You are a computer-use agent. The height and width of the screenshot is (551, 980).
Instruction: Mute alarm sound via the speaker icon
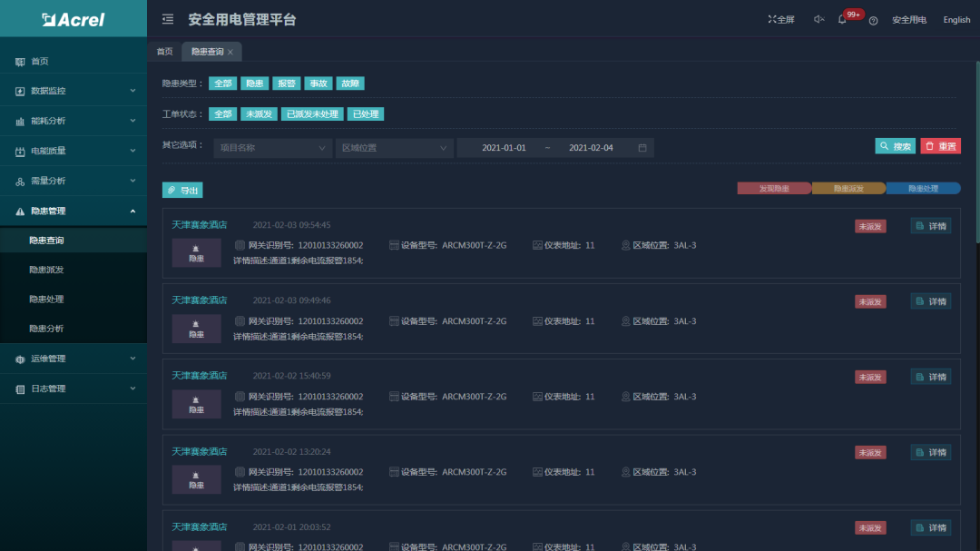point(818,19)
